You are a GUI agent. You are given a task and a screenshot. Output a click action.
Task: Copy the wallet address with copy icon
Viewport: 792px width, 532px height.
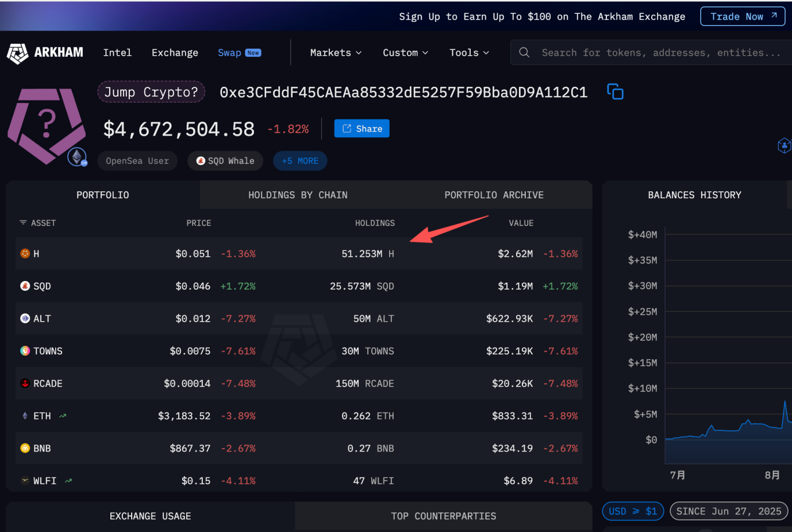pyautogui.click(x=615, y=92)
